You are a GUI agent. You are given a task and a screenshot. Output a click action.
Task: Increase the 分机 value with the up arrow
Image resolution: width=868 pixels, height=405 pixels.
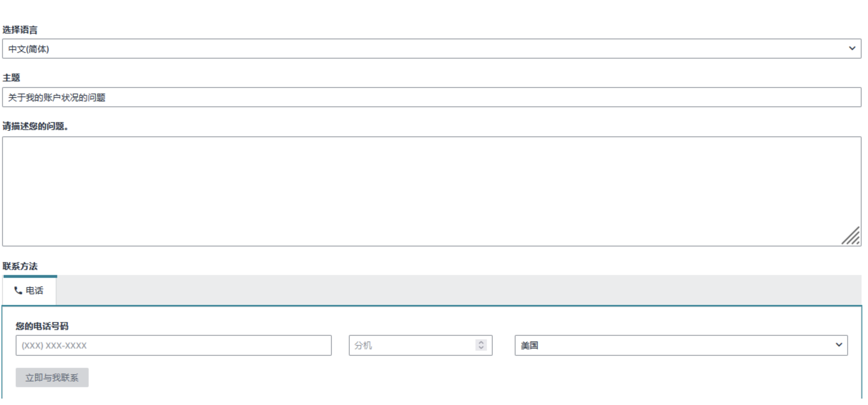481,342
